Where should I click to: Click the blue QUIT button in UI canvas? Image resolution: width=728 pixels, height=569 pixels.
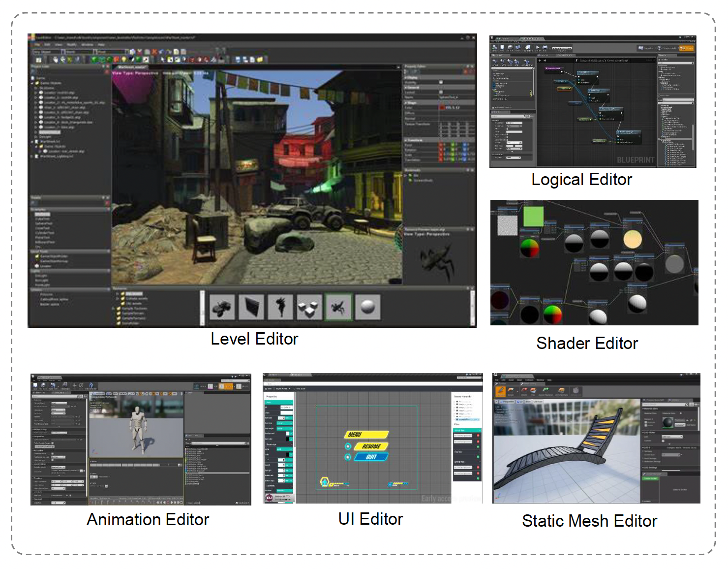click(371, 457)
